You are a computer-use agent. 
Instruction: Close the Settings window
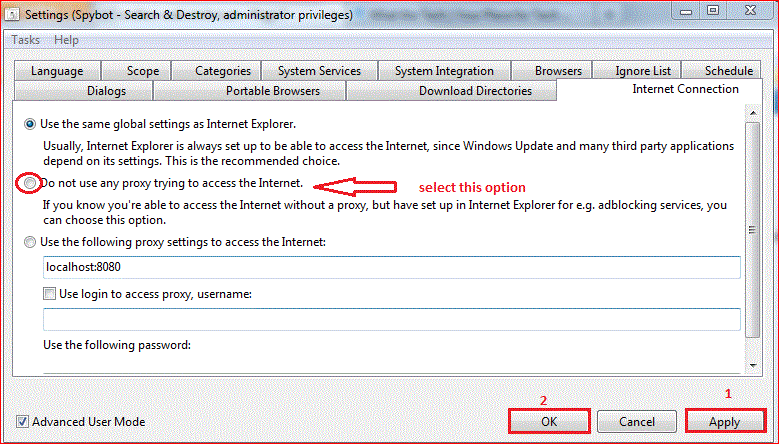click(751, 11)
